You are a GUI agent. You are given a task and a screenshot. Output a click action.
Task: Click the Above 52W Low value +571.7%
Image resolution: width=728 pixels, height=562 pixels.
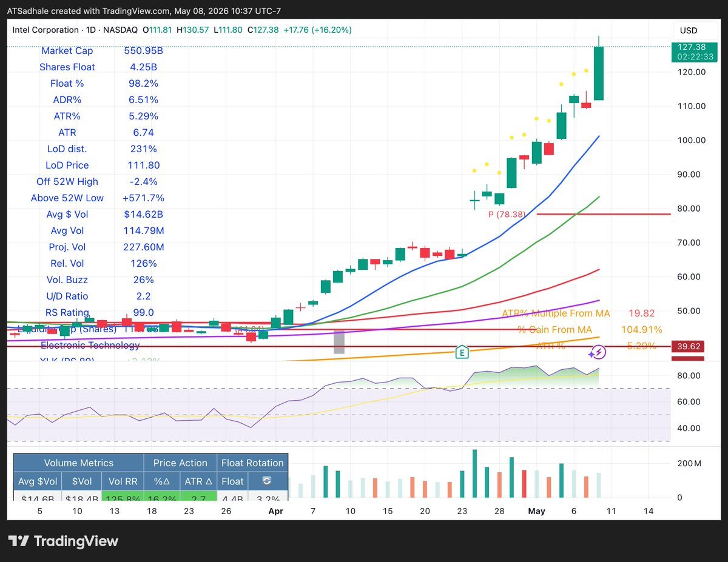click(x=143, y=198)
